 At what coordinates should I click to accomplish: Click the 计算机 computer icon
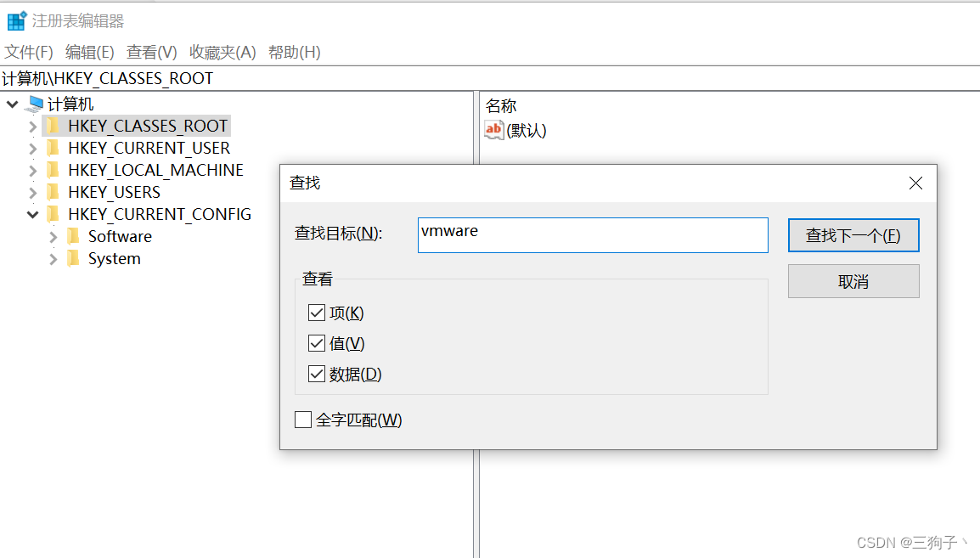coord(32,104)
